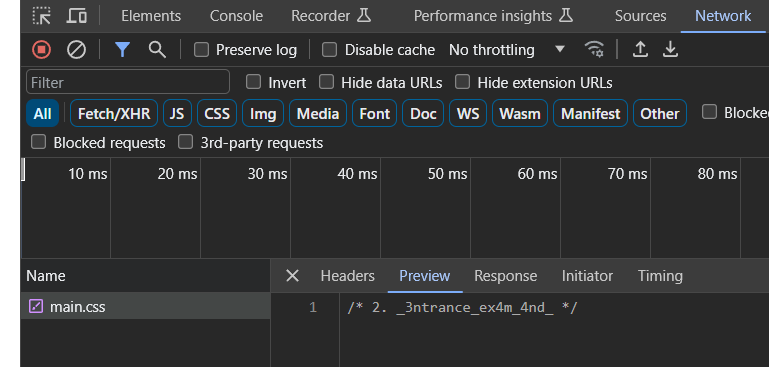Open the network search magnifier

tap(157, 50)
